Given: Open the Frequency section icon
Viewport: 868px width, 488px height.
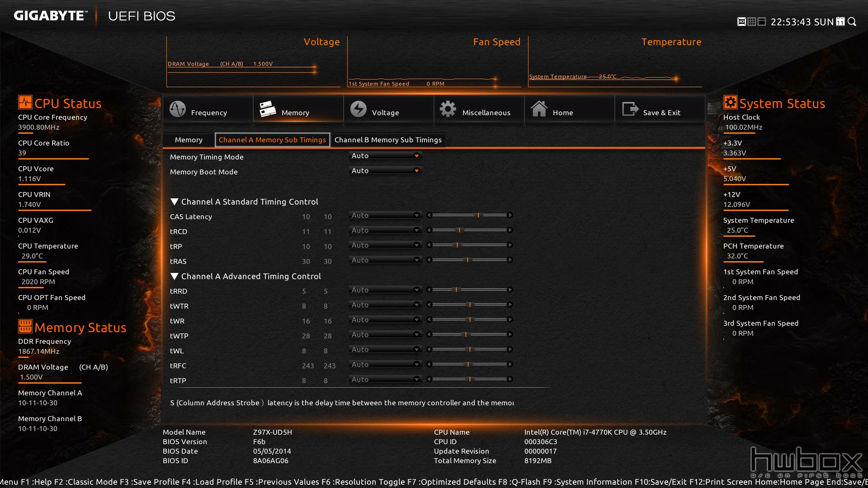Looking at the screenshot, I should pos(177,109).
